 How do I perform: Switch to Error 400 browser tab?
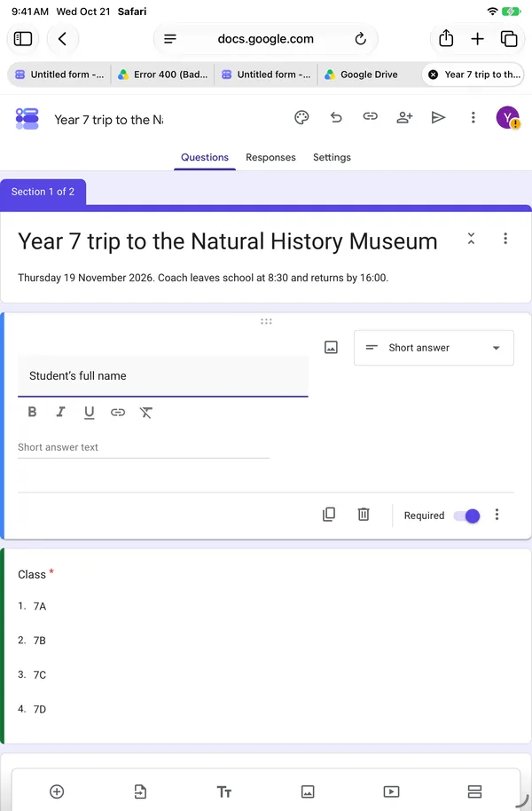(163, 75)
